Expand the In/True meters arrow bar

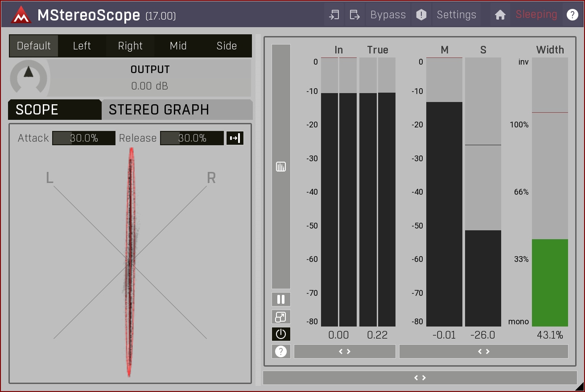(x=345, y=351)
